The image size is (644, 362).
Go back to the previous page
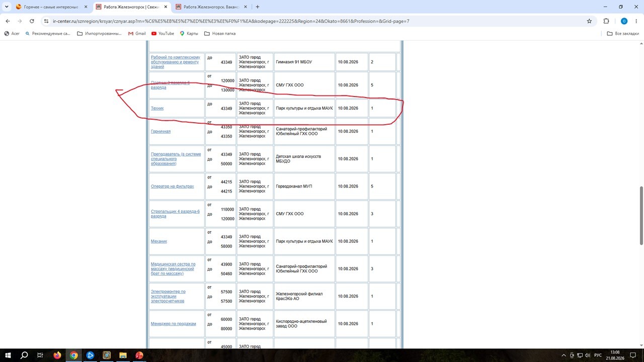click(8, 21)
